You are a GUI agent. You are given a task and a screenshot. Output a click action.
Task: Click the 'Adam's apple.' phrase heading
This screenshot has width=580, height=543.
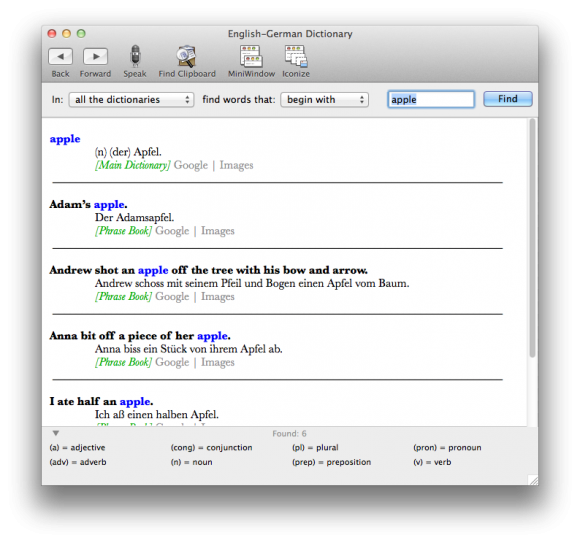[88, 205]
